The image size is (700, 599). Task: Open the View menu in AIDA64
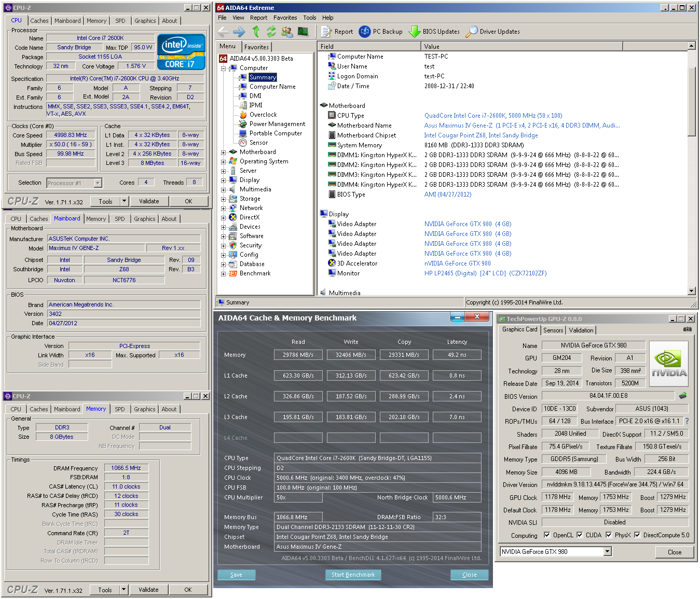[x=238, y=18]
